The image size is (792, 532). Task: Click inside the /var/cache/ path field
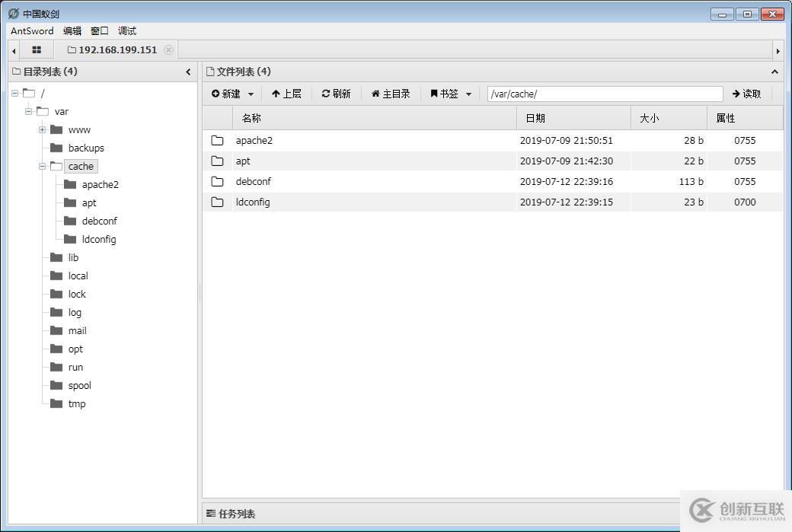pos(604,93)
